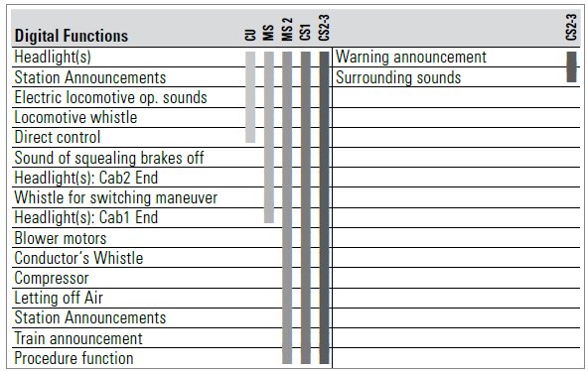Image resolution: width=588 pixels, height=371 pixels.
Task: Click Whistle for switching maneuver
Action: tap(116, 197)
